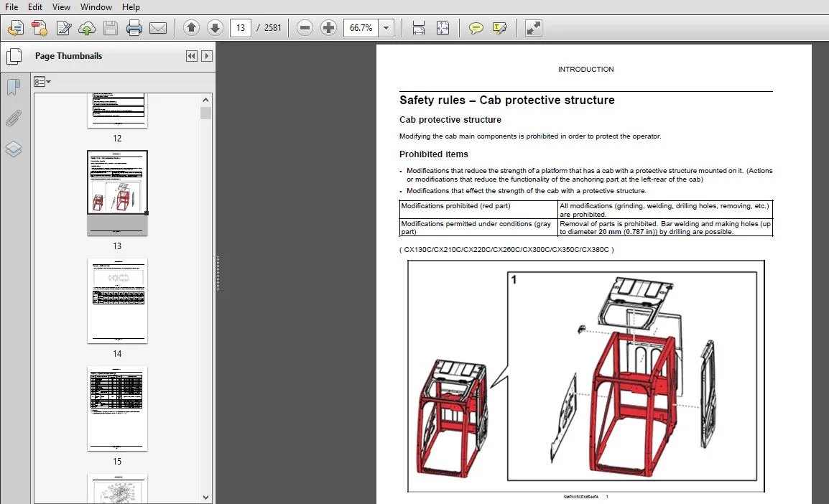Click the thumbnails scroll up arrow

pos(205,100)
